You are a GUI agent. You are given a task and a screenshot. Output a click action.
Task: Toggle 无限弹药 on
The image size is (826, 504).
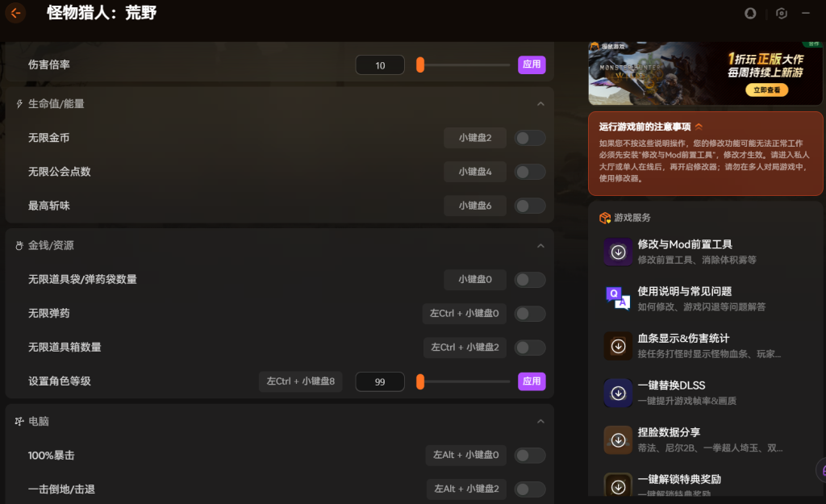click(530, 314)
